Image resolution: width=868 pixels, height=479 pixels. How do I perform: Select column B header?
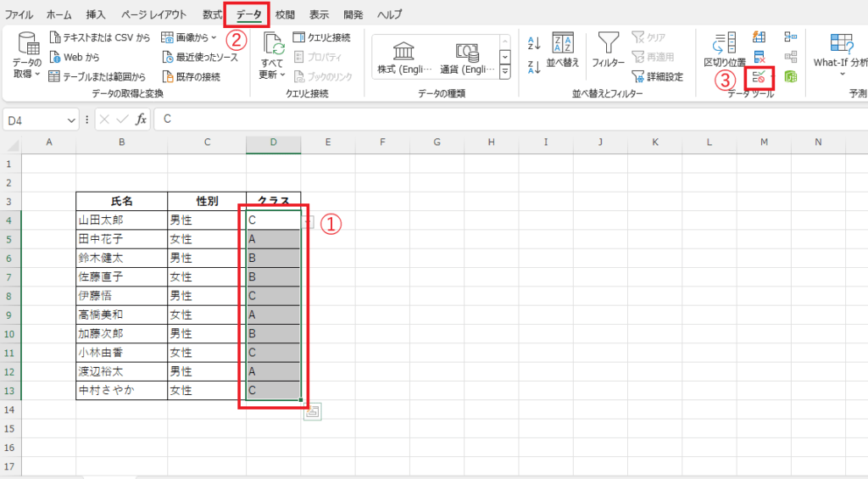coord(122,142)
